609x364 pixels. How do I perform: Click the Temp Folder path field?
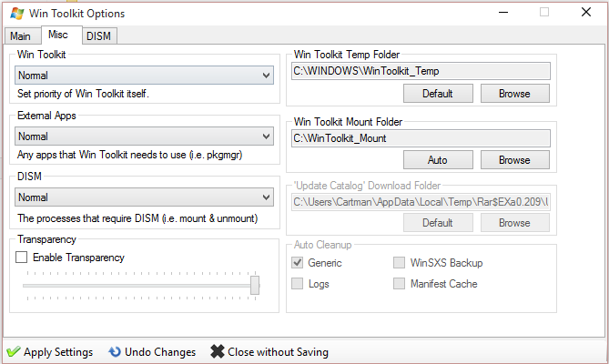421,71
